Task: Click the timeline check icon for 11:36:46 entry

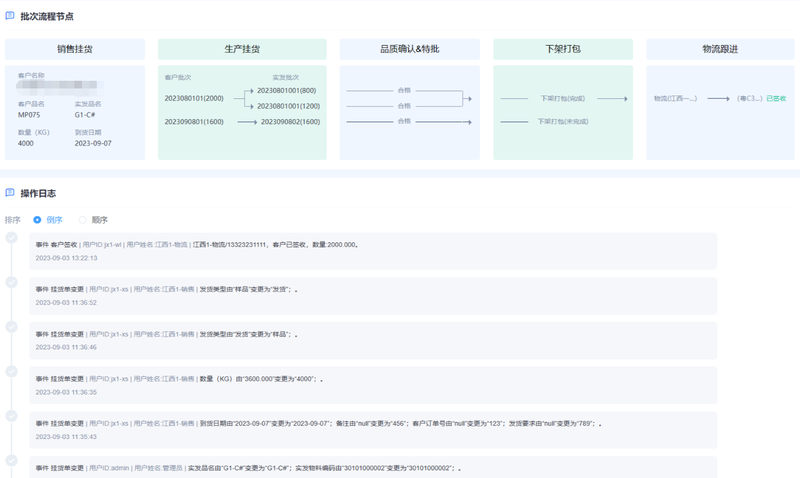Action: tap(11, 326)
